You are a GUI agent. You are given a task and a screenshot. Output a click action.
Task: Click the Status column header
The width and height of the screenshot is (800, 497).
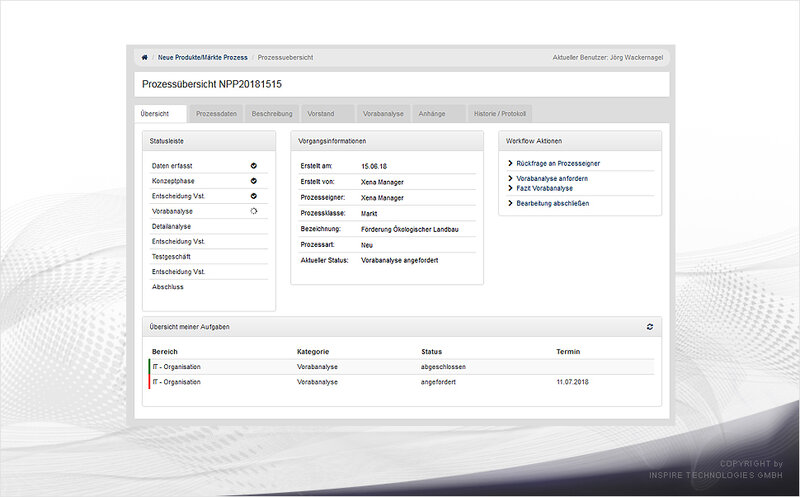click(x=432, y=352)
